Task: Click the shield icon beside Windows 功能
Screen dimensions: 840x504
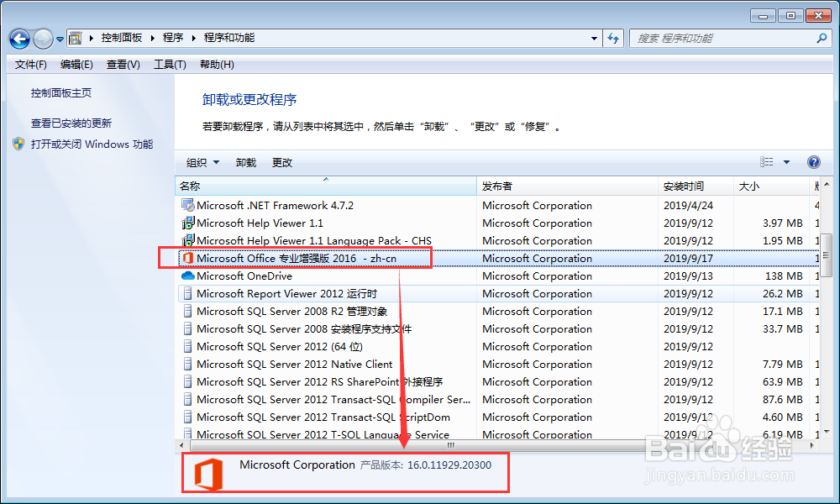Action: [18, 144]
